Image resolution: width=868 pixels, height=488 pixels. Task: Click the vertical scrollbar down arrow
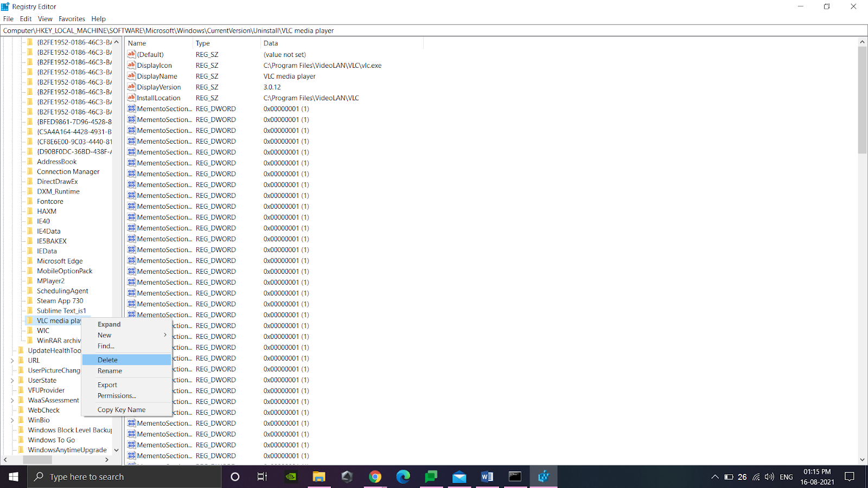[861, 459]
